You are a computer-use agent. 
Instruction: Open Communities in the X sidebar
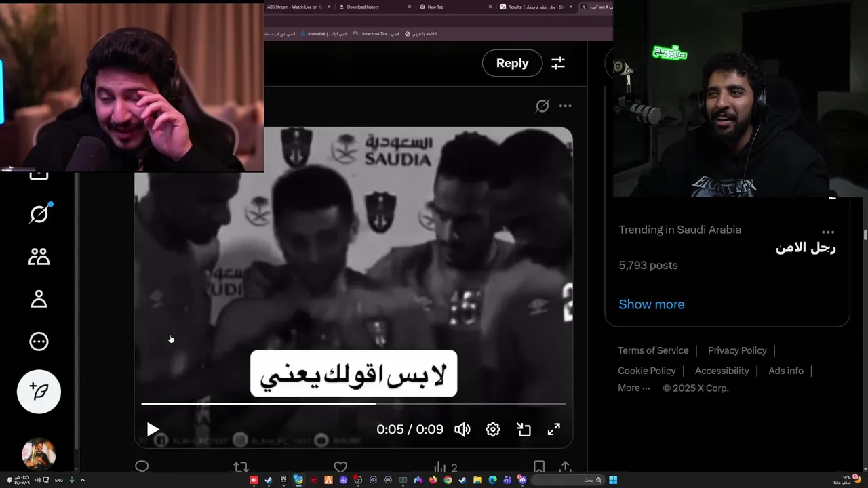[39, 256]
